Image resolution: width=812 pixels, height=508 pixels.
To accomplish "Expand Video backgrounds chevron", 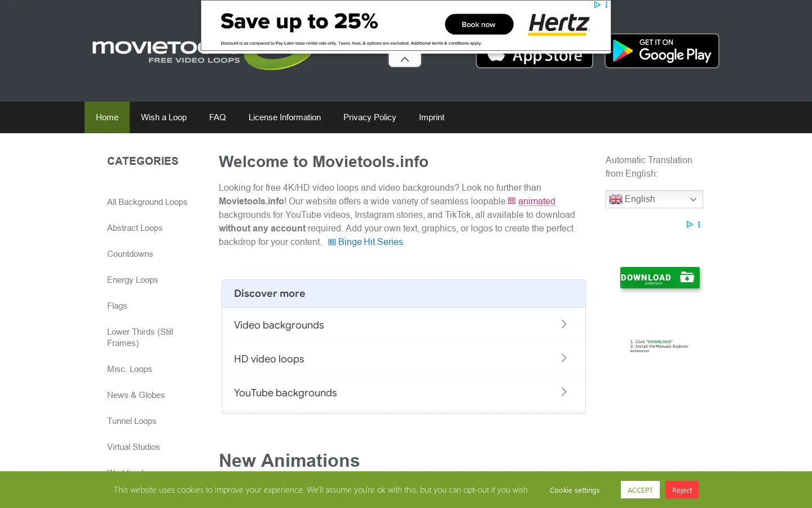I will tap(564, 324).
